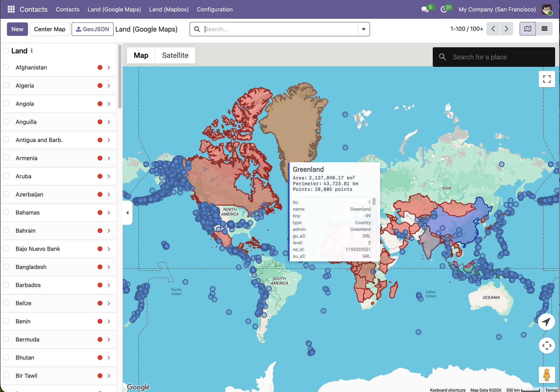
Task: Open Land (Mapbox) menu
Action: [x=169, y=9]
